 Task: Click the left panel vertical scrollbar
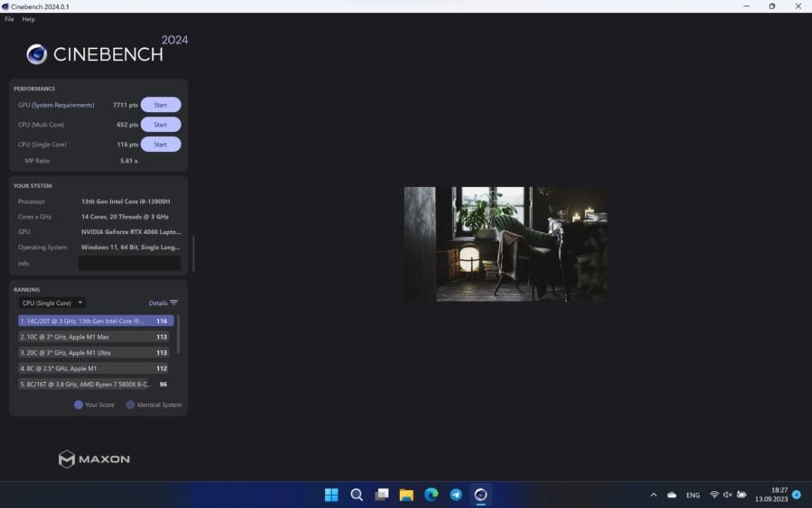coord(193,254)
